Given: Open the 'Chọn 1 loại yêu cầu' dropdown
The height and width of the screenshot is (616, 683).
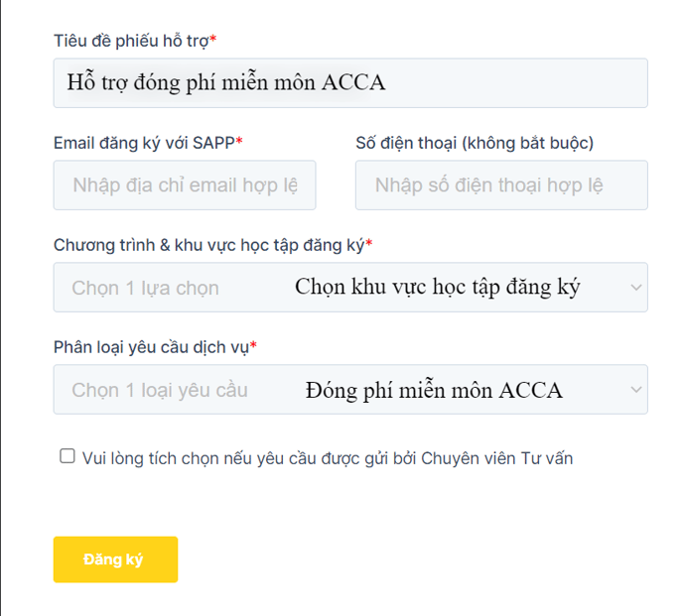Looking at the screenshot, I should pyautogui.click(x=350, y=389).
